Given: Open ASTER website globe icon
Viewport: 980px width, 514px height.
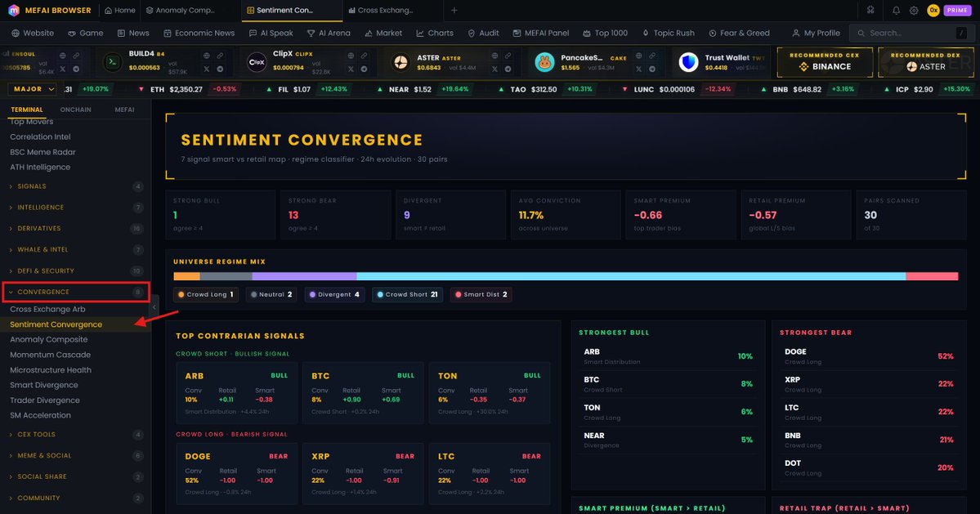Looking at the screenshot, I should click(494, 56).
